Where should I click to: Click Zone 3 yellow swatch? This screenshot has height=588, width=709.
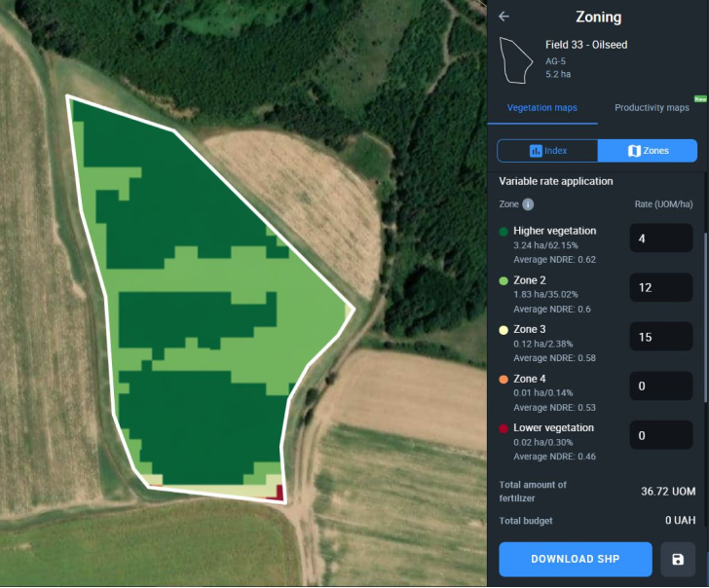[504, 330]
